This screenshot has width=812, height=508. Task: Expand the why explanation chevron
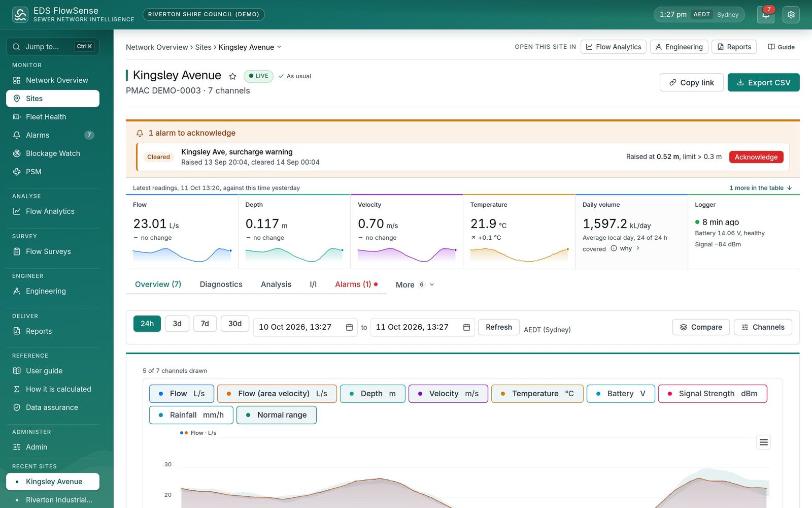637,248
